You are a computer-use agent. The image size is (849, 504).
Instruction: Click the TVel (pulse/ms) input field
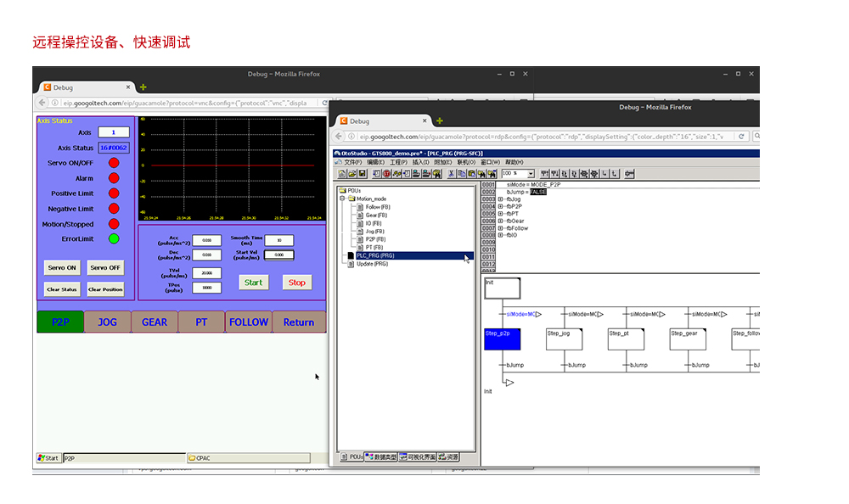207,273
